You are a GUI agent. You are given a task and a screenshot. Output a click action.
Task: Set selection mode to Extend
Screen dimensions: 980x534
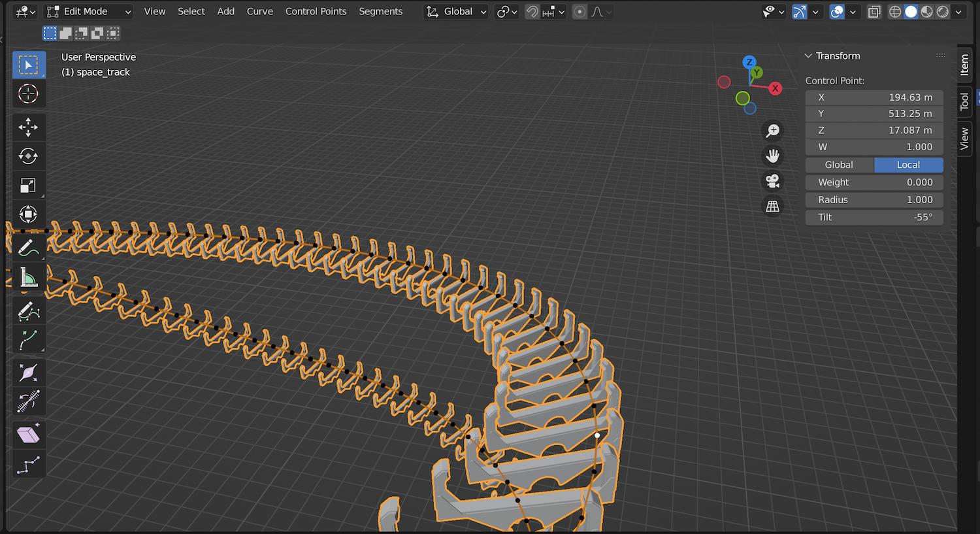(x=66, y=33)
